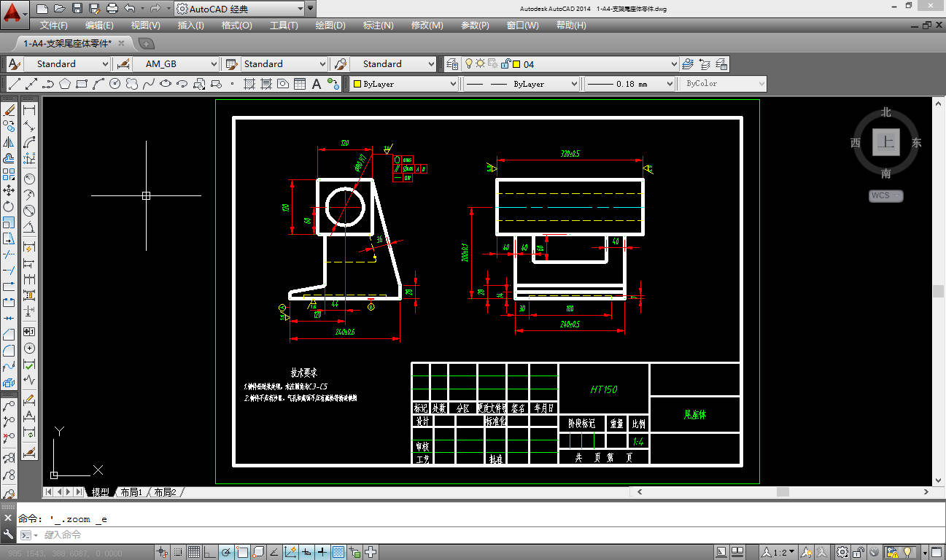This screenshot has height=560, width=946.
Task: Toggle Lineweight display in status bar
Action: click(x=323, y=552)
